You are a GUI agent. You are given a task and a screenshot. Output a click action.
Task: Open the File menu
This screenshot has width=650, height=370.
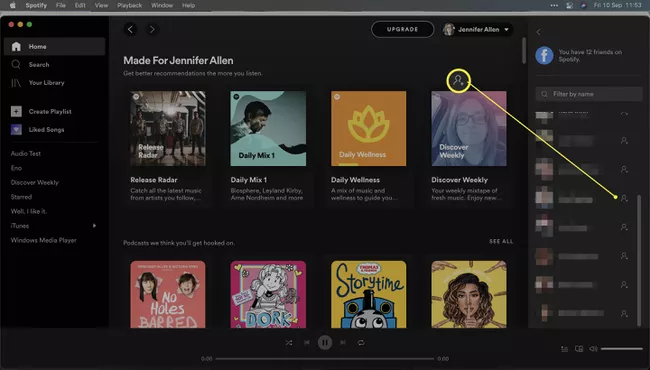(61, 5)
